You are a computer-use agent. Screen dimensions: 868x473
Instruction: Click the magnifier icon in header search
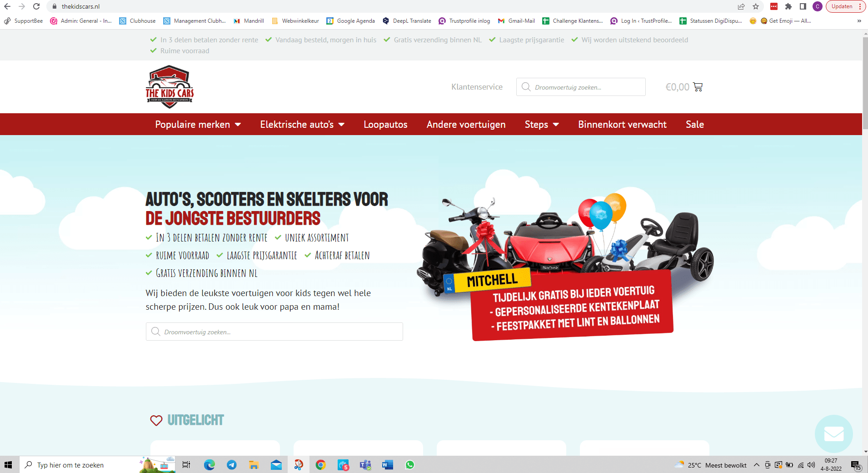click(526, 87)
